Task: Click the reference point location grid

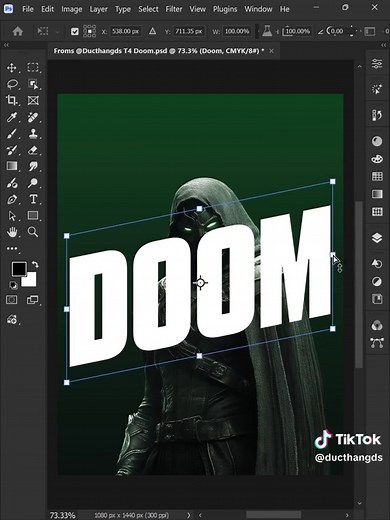Action: 90,31
